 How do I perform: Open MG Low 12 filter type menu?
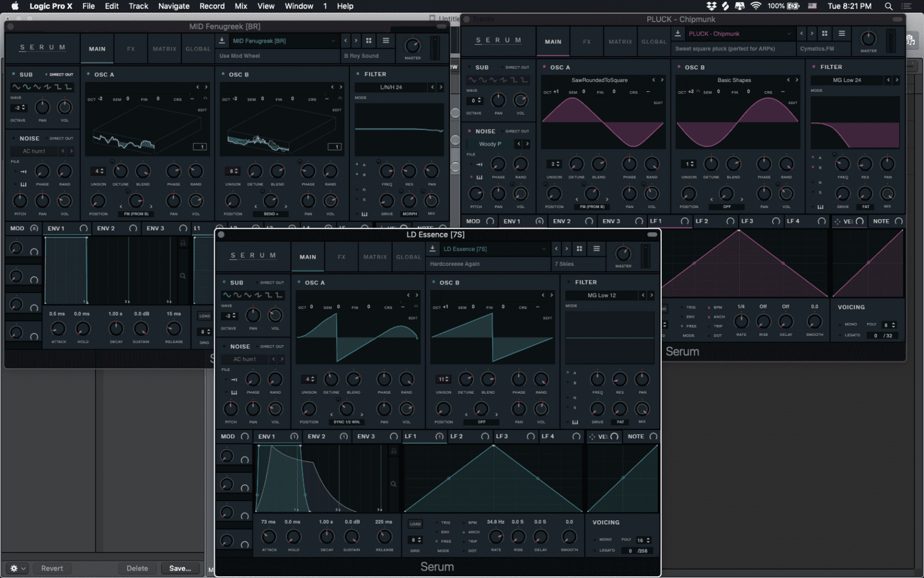coord(602,295)
